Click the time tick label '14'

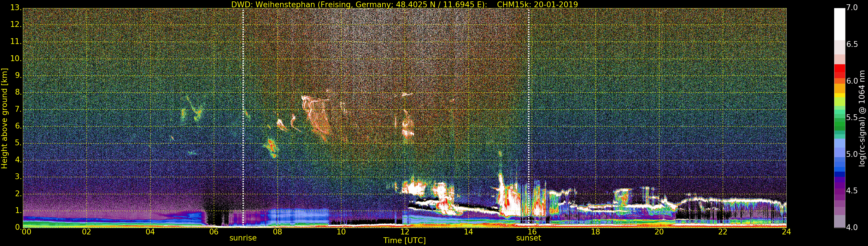click(x=468, y=232)
